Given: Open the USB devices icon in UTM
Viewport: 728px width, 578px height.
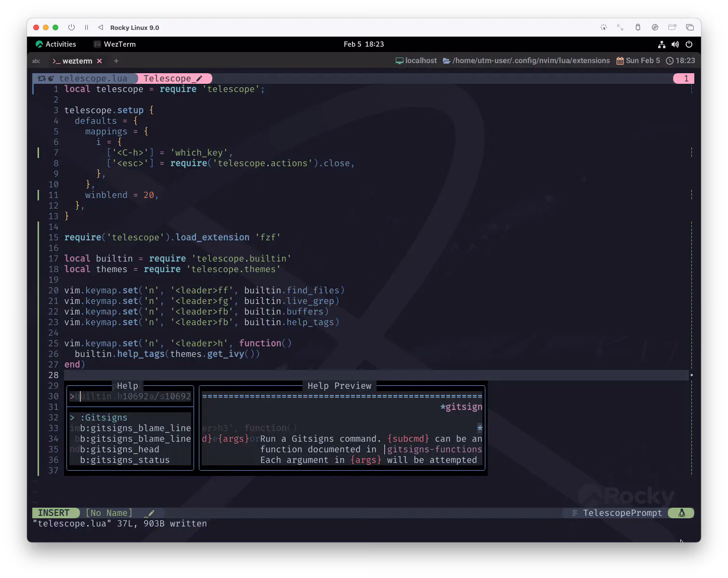Looking at the screenshot, I should (638, 27).
